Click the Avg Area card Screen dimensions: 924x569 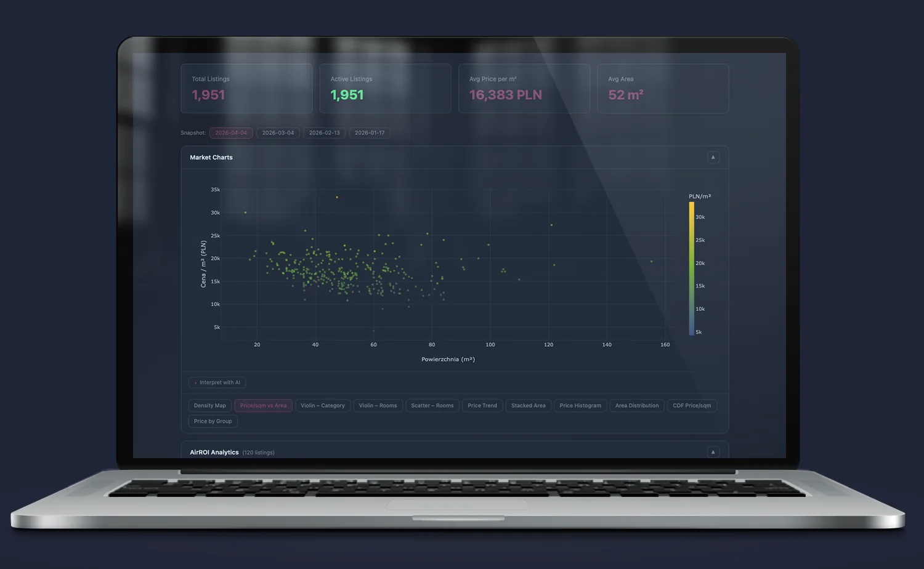663,88
